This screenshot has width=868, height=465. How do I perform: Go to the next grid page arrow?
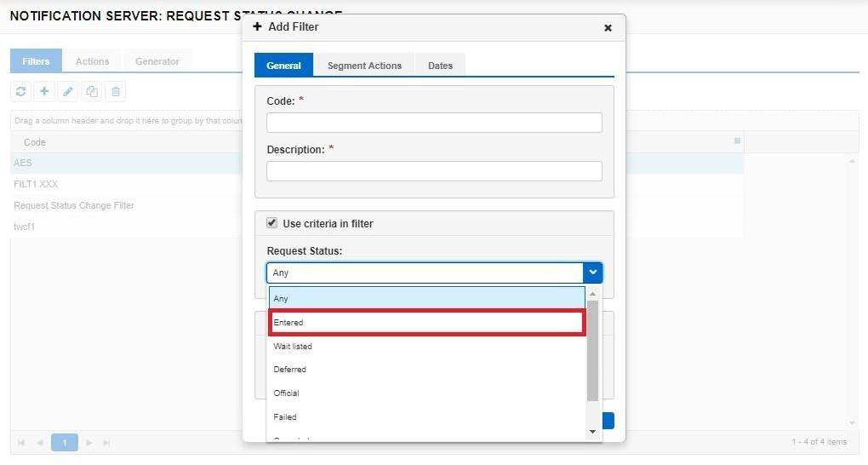click(88, 443)
